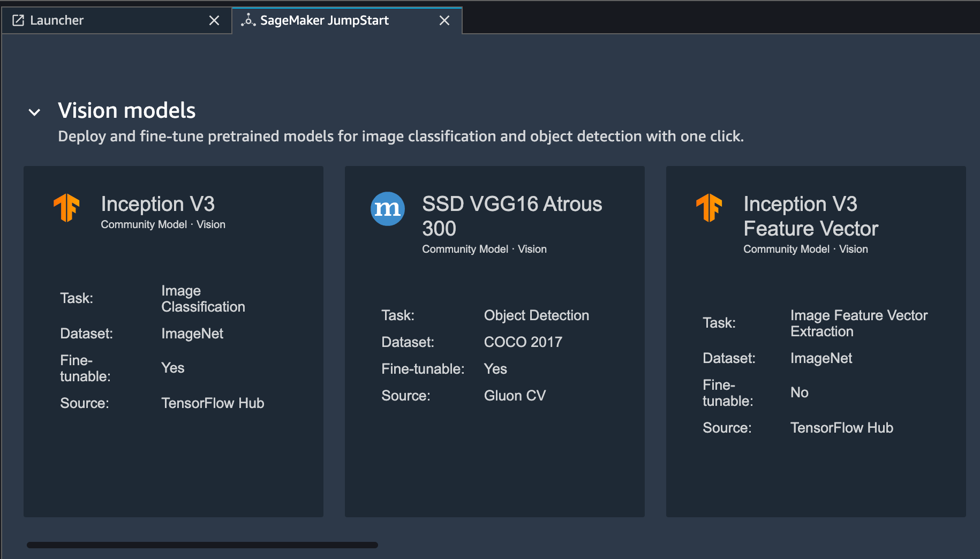Select the SSD VGG16 Atrous 300 model card
The width and height of the screenshot is (980, 559).
click(x=494, y=341)
